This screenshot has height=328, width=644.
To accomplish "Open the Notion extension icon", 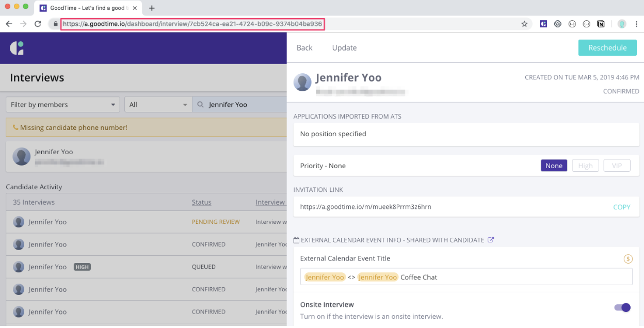I will 601,24.
